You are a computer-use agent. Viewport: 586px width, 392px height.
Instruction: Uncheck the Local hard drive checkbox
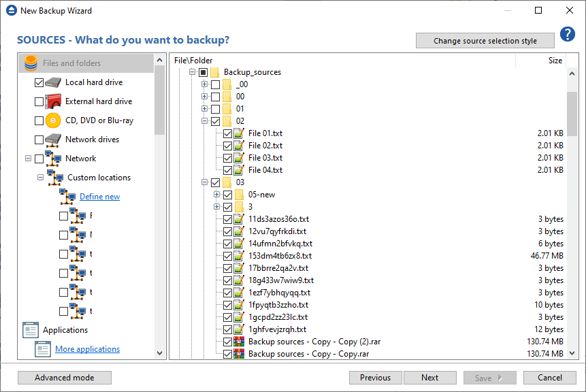coord(39,82)
